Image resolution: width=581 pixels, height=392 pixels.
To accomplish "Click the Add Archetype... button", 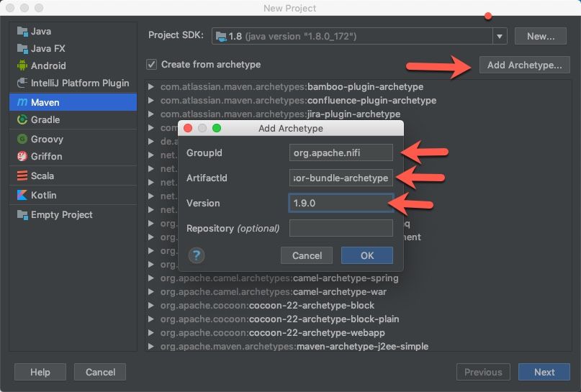I will (x=524, y=65).
